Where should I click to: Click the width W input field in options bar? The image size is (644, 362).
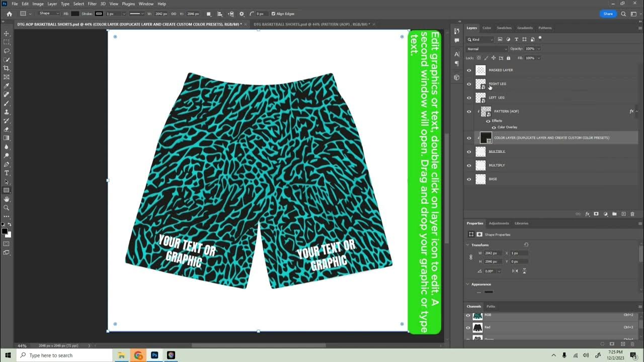pyautogui.click(x=161, y=14)
